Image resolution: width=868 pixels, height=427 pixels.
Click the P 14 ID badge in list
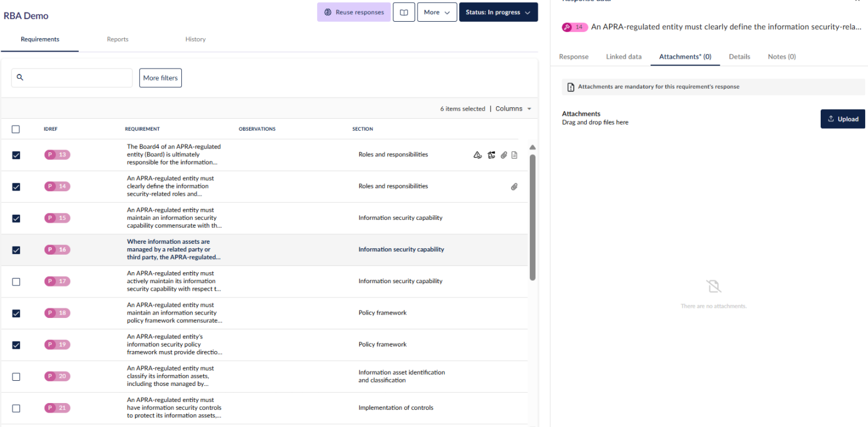[58, 186]
